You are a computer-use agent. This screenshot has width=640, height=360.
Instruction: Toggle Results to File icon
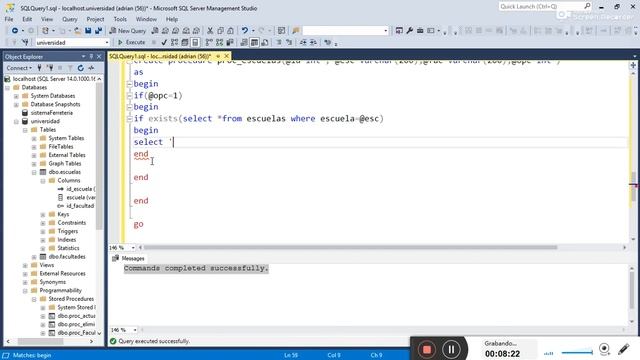(x=265, y=42)
